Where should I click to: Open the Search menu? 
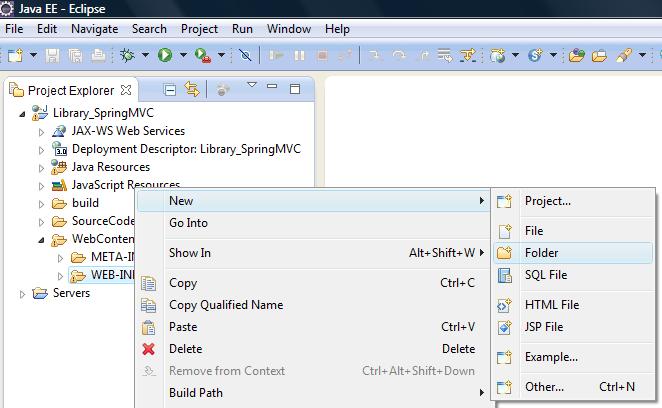click(x=149, y=29)
